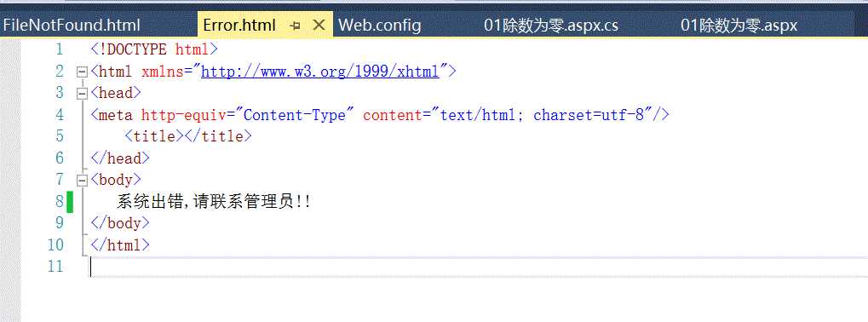This screenshot has height=322, width=868.
Task: Collapse the head element on line 3
Action: 83,94
